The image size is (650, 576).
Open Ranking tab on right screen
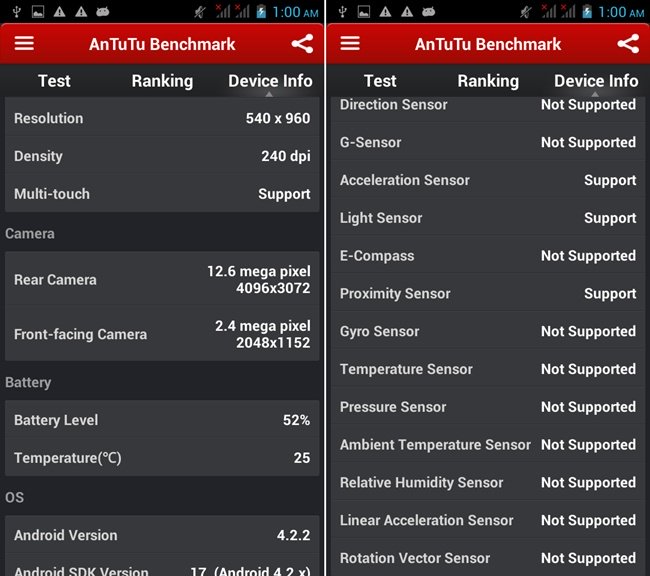coord(488,81)
